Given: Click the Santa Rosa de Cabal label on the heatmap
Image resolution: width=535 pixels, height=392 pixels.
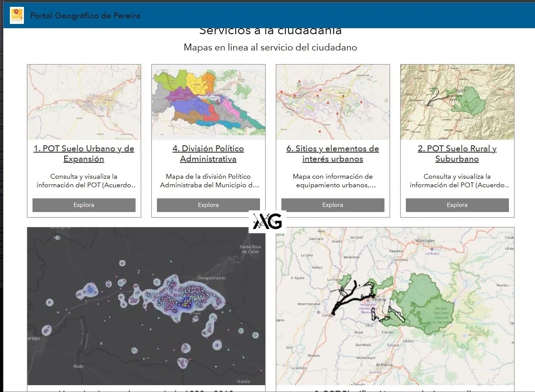Looking at the screenshot, I should click(250, 248).
